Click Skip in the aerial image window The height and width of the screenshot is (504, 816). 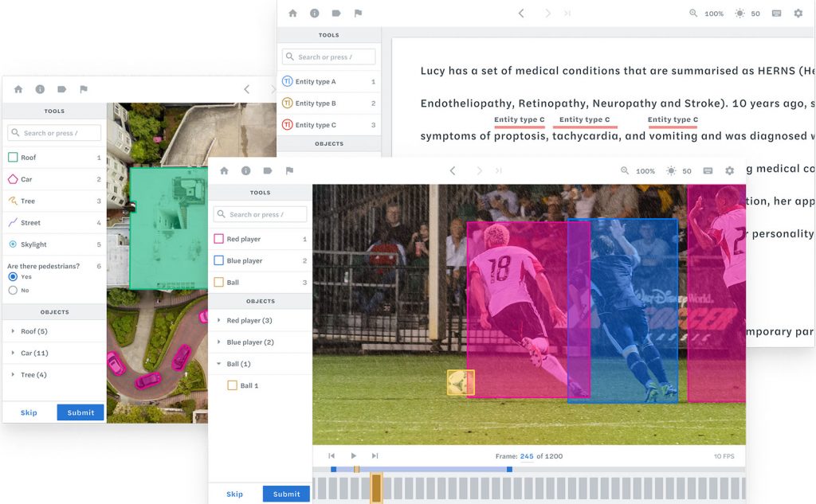(29, 412)
